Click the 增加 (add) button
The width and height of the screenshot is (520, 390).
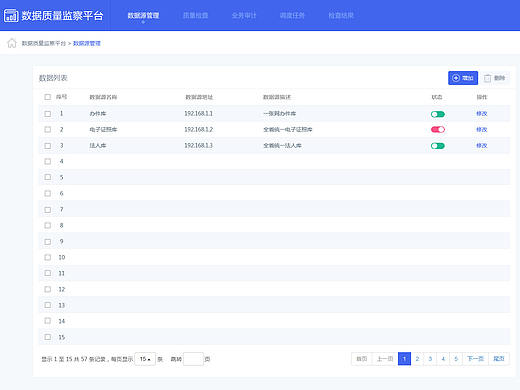pyautogui.click(x=463, y=78)
